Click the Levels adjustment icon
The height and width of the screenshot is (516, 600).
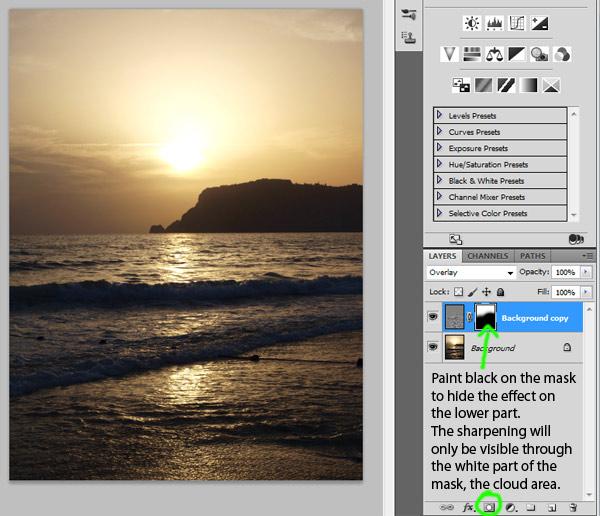pyautogui.click(x=494, y=23)
